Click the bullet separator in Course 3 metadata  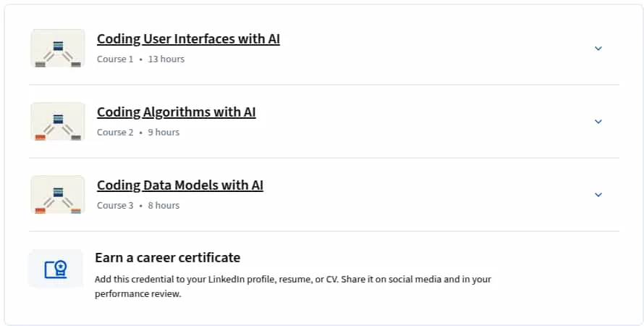[140, 206]
